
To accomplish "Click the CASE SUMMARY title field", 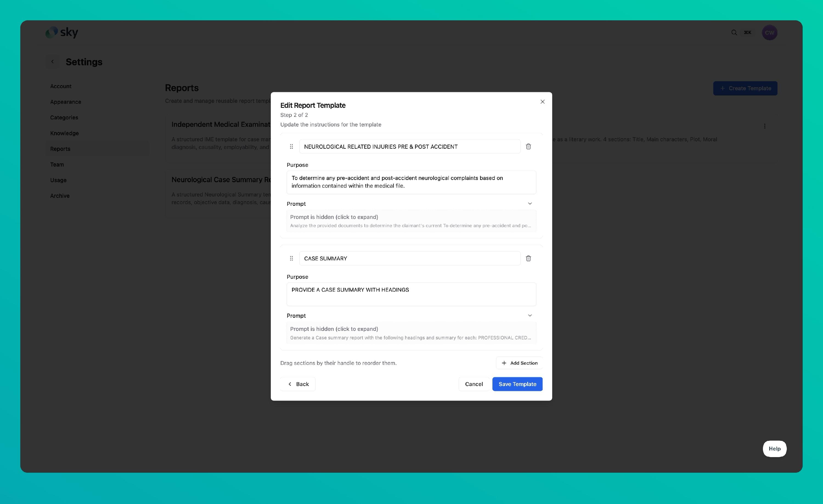I will pyautogui.click(x=410, y=258).
